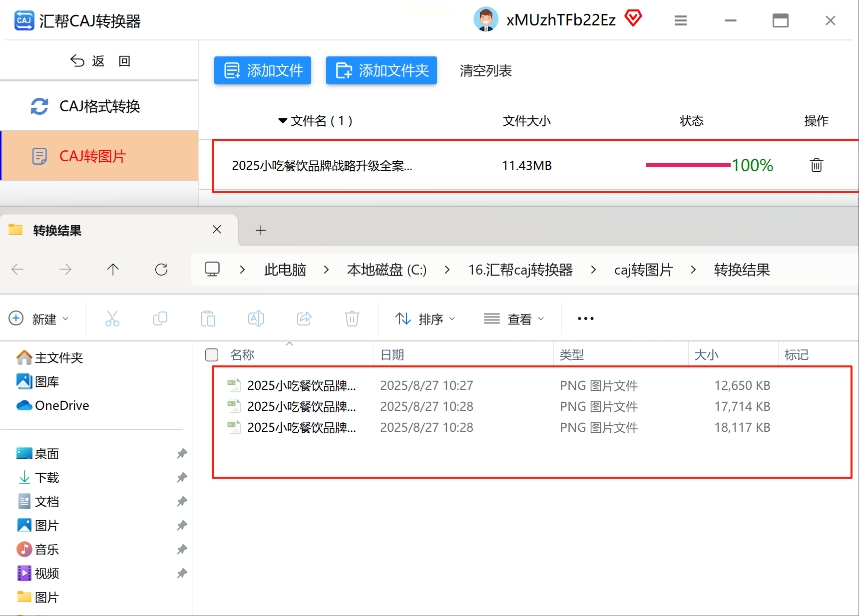Click the red VIP diamond badge
859x616 pixels.
tap(633, 18)
